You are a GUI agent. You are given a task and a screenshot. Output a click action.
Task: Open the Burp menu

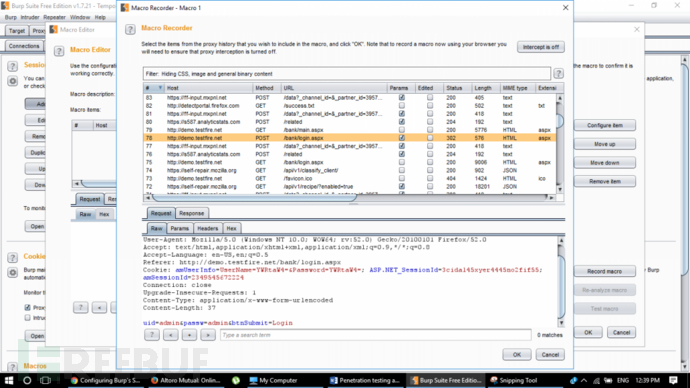point(11,17)
